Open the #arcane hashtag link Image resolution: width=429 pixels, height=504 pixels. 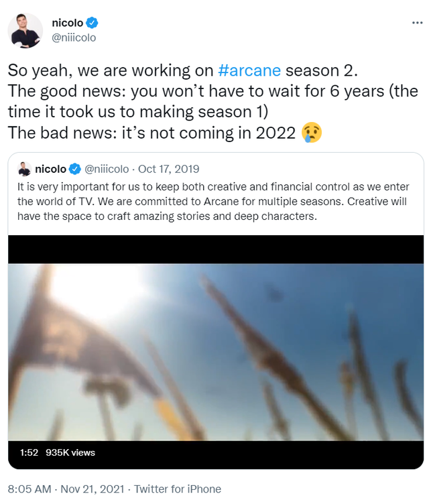[249, 70]
